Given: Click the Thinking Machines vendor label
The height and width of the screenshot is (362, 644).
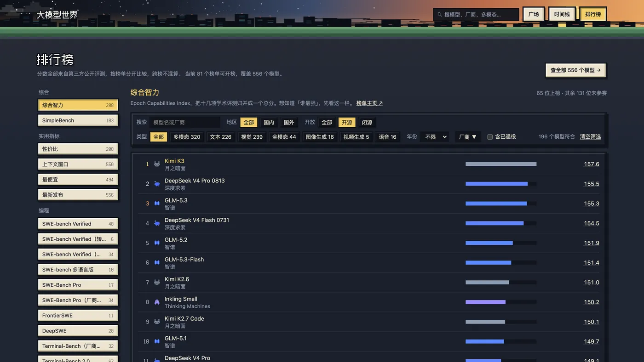Looking at the screenshot, I should coord(187,306).
